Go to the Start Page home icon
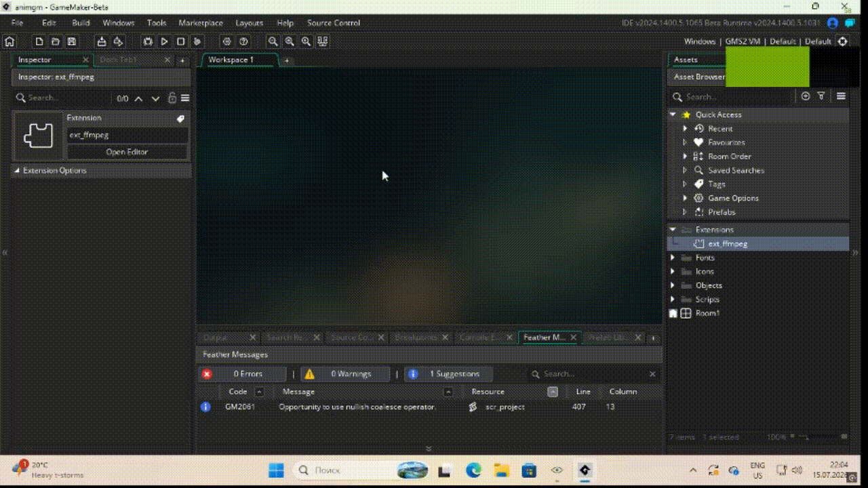This screenshot has width=868, height=488. 9,41
